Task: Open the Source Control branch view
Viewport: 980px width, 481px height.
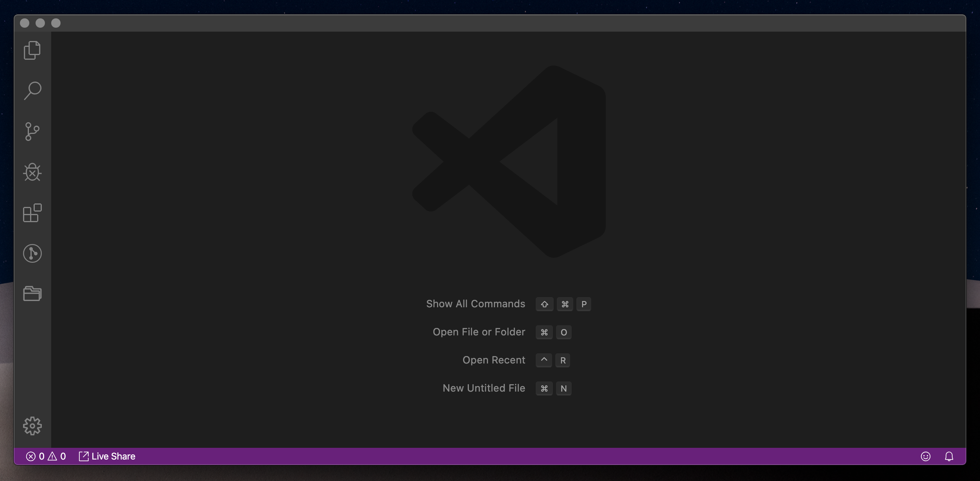Action: 32,132
